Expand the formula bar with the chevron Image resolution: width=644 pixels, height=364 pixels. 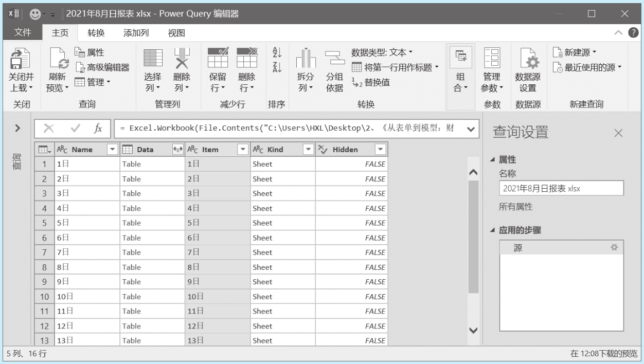tap(470, 129)
